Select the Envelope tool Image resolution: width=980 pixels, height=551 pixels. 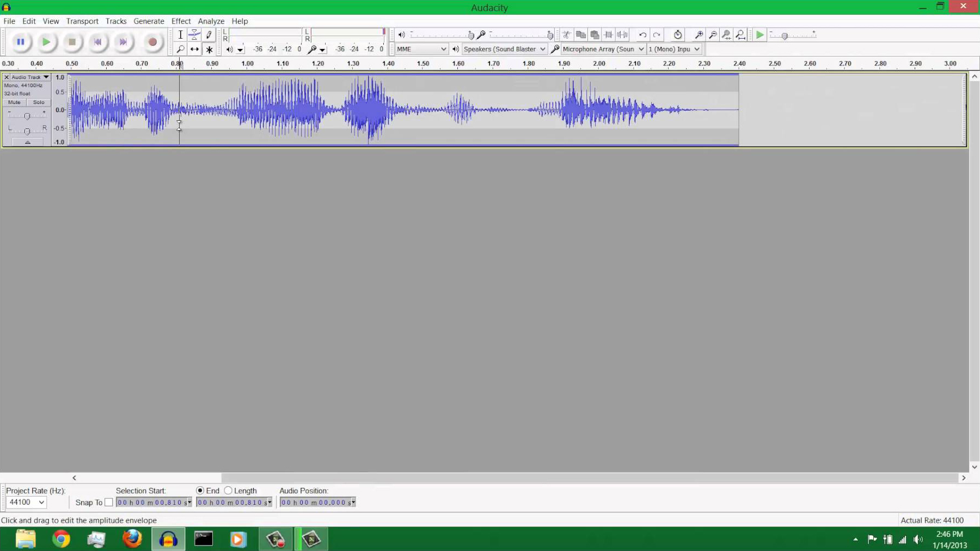tap(194, 34)
